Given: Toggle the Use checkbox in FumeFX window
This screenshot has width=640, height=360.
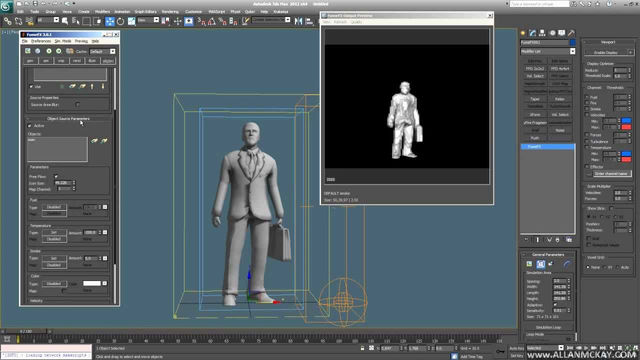Looking at the screenshot, I should pyautogui.click(x=31, y=87).
